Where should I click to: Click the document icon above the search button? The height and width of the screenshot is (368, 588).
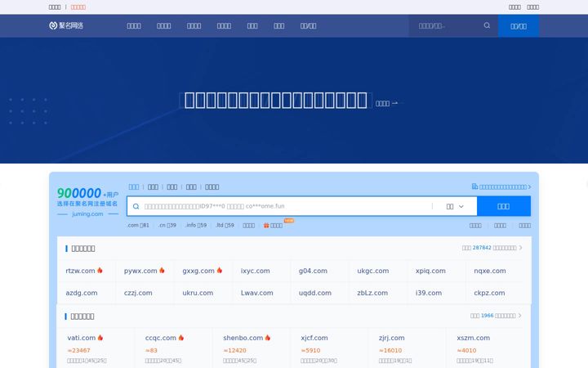[474, 186]
